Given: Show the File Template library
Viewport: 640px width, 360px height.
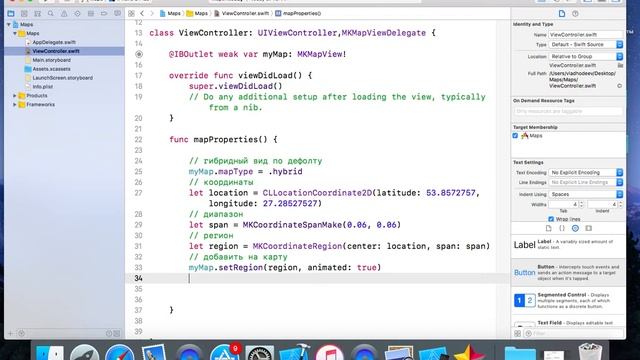Looking at the screenshot, I should click(549, 228).
